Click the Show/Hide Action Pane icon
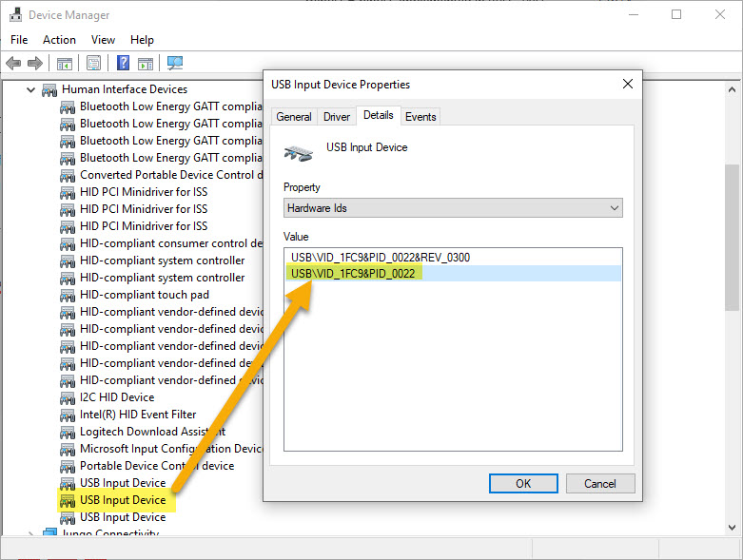The width and height of the screenshot is (743, 560). coord(145,64)
